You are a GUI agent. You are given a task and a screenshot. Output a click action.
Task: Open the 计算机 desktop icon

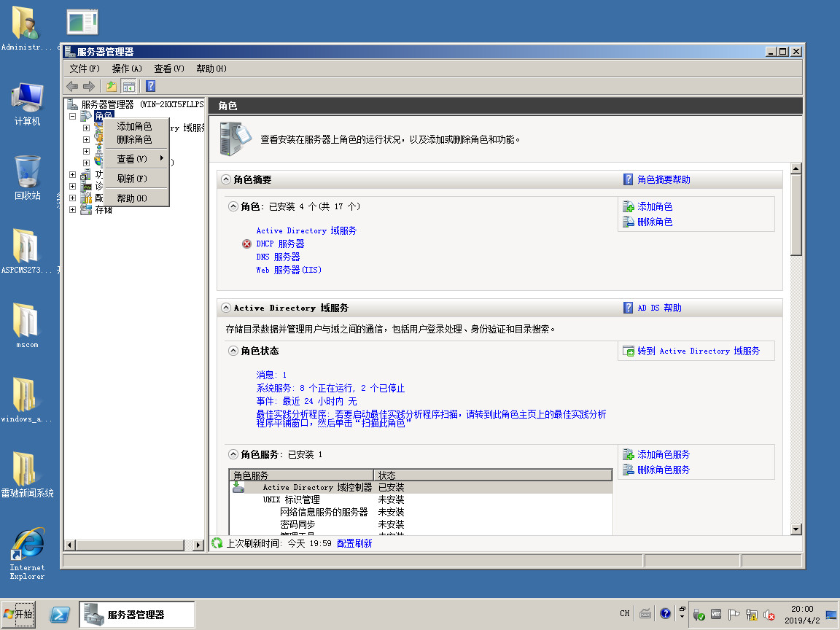click(27, 104)
